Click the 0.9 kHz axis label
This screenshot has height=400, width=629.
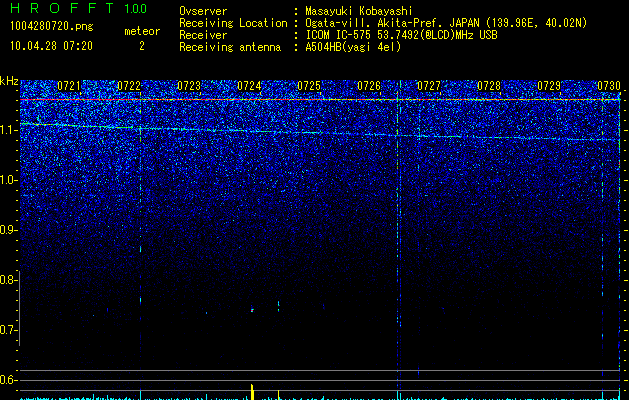pos(8,230)
